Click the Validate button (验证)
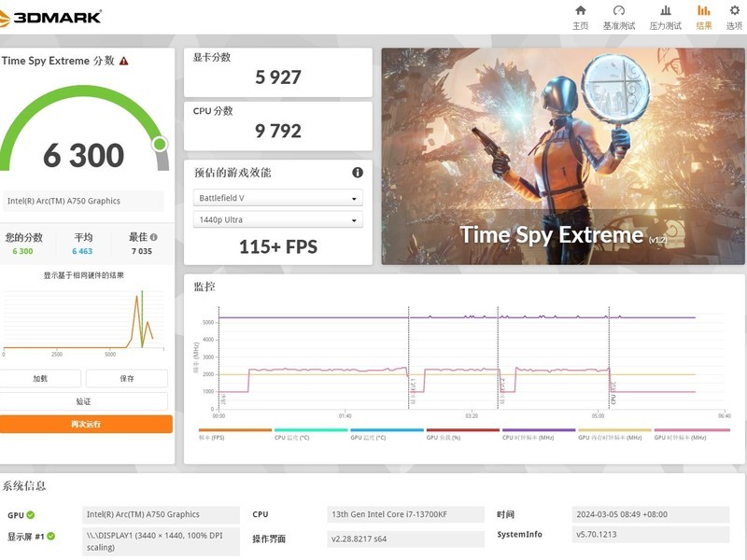 pyautogui.click(x=84, y=401)
